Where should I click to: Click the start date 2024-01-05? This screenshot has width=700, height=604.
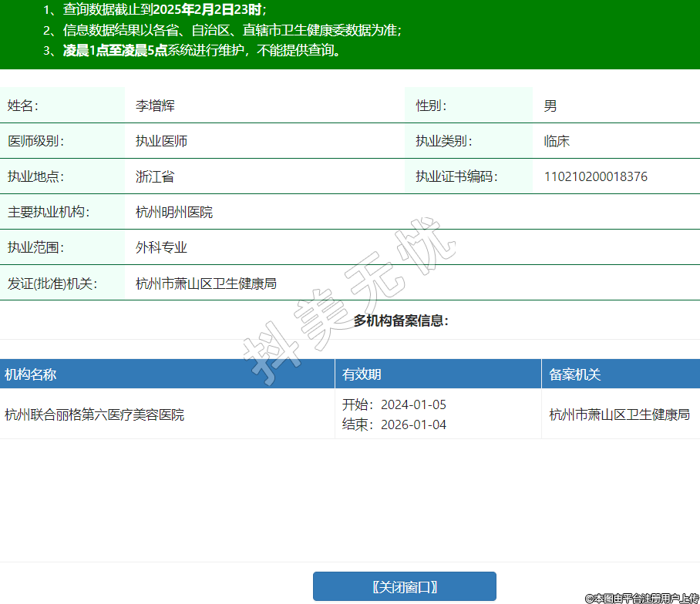pyautogui.click(x=413, y=404)
